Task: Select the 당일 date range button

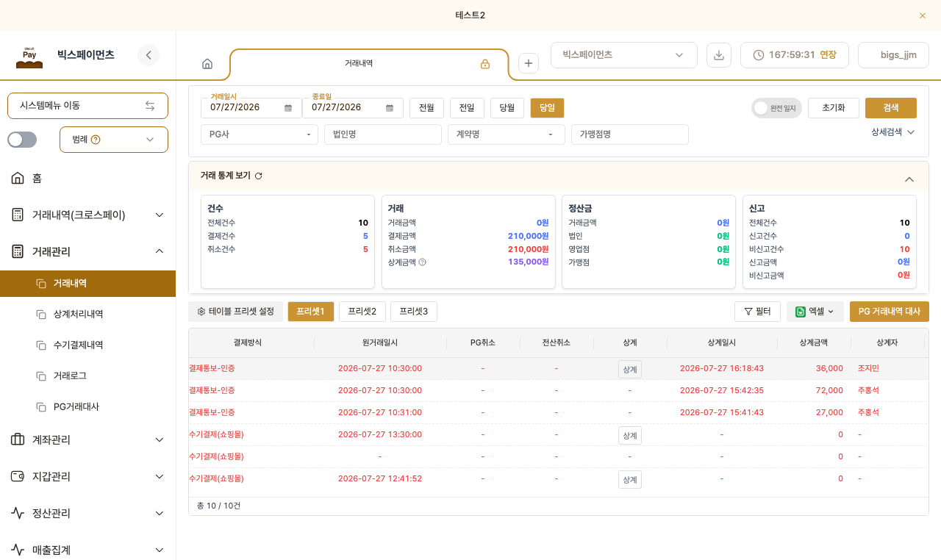Action: 547,108
